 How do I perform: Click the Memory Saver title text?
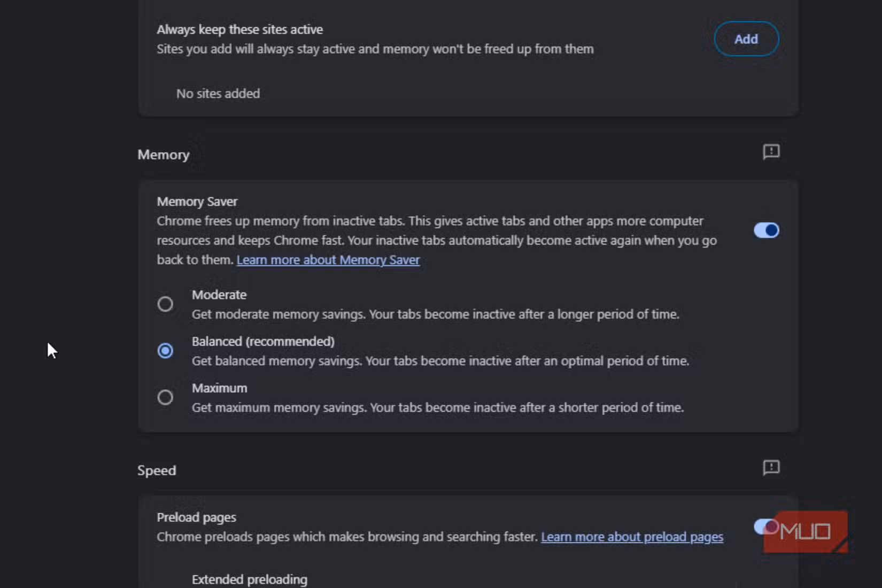click(197, 202)
